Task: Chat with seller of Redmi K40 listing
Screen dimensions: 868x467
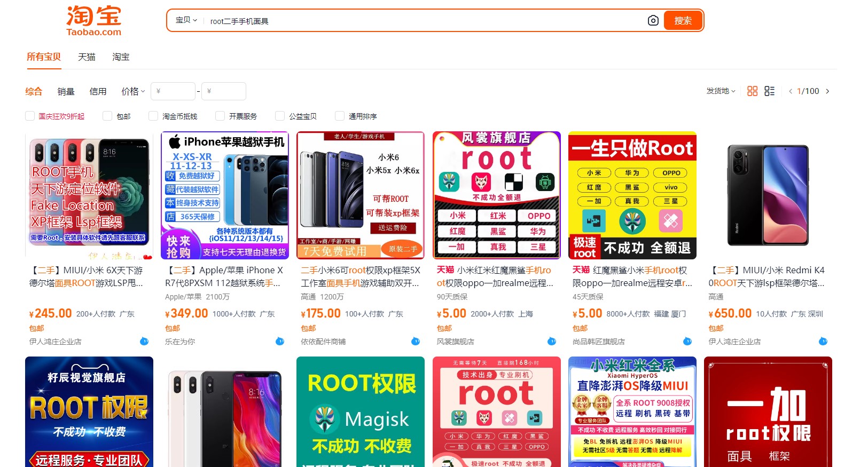Action: coord(823,341)
